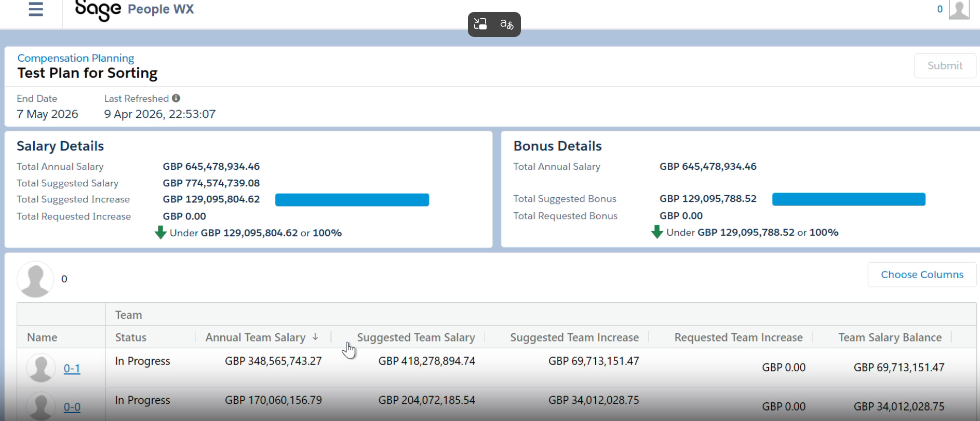Open the Choose Columns dialog
Viewport: 980px width, 421px height.
[922, 275]
